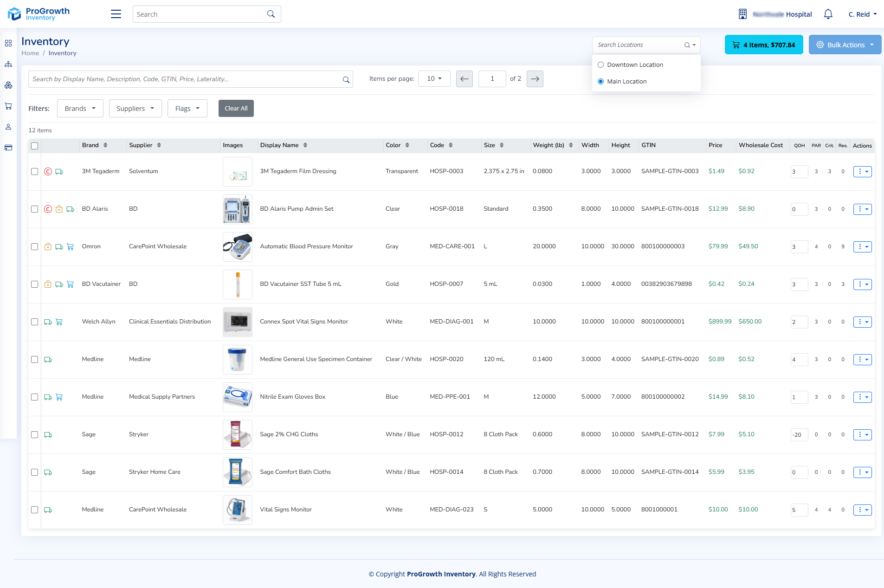Open the notifications bell icon
This screenshot has height=588, width=884.
click(x=828, y=14)
